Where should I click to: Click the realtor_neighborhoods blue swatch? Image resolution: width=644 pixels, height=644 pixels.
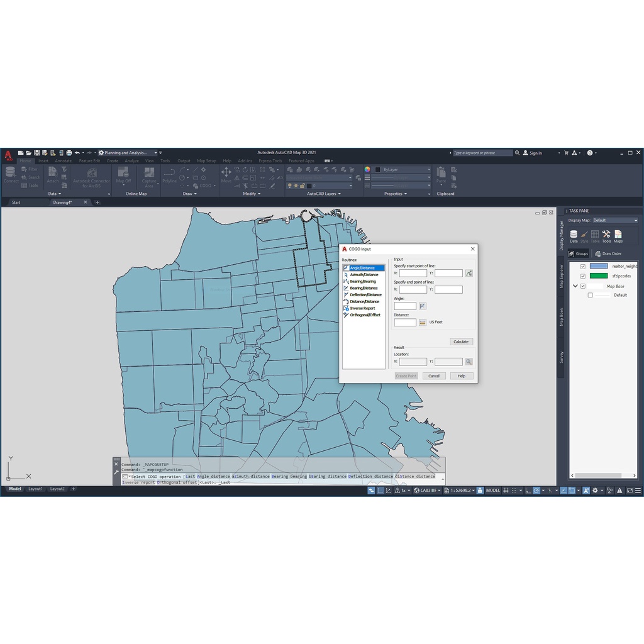tap(599, 266)
